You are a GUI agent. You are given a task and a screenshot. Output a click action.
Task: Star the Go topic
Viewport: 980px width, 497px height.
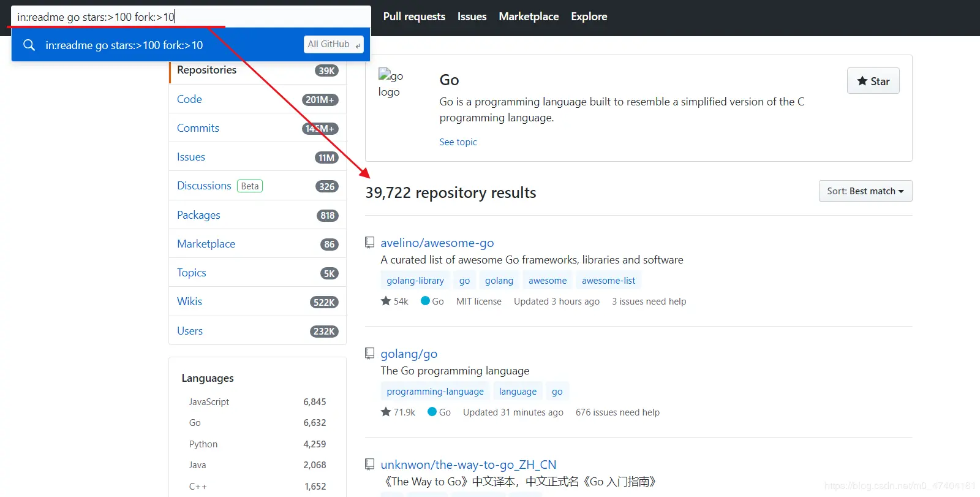click(873, 81)
